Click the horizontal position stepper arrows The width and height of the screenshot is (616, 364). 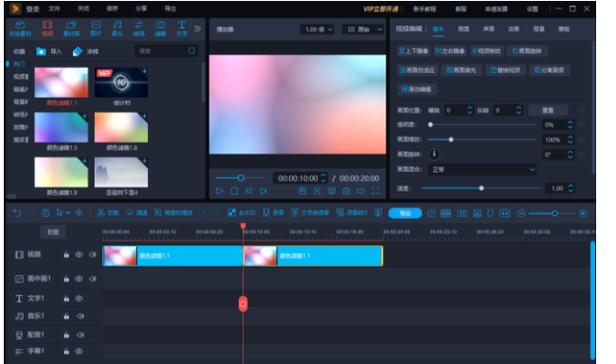[x=469, y=110]
